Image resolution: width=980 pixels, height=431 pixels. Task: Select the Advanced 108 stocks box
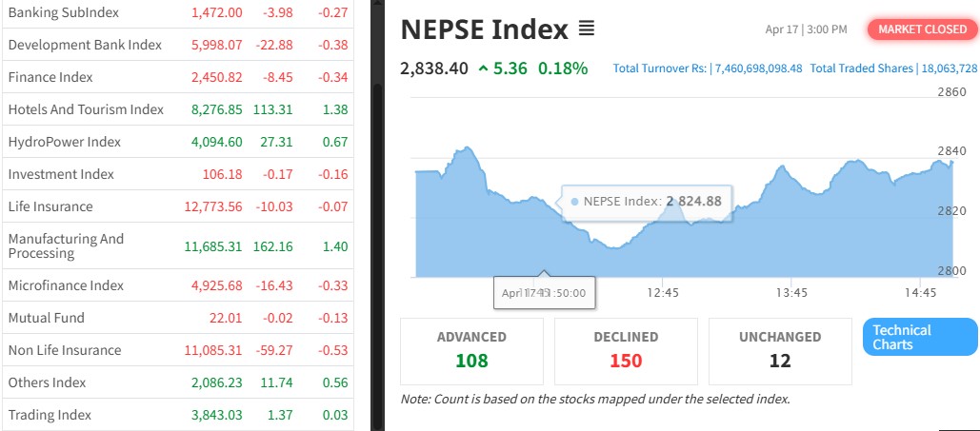click(x=471, y=350)
